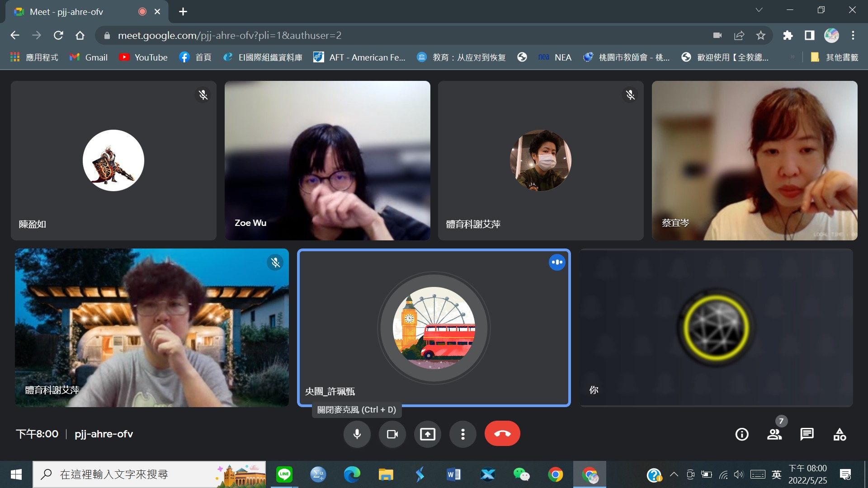The image size is (868, 488).
Task: Select Zoe Wu video tile
Action: 327,160
